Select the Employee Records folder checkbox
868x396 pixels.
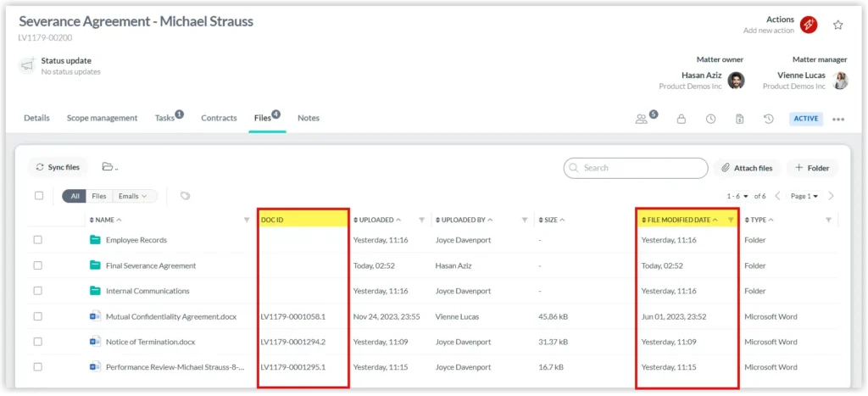click(38, 240)
